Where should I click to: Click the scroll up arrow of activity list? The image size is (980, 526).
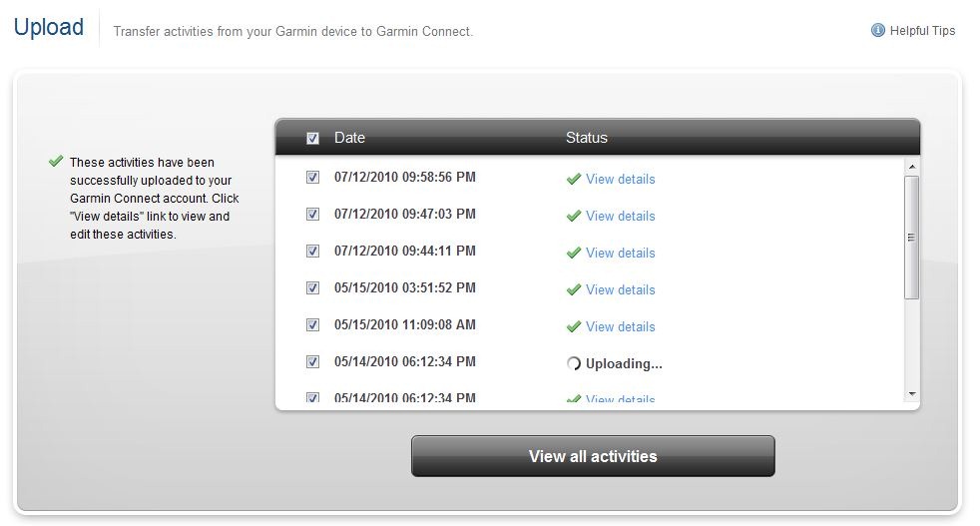click(912, 167)
